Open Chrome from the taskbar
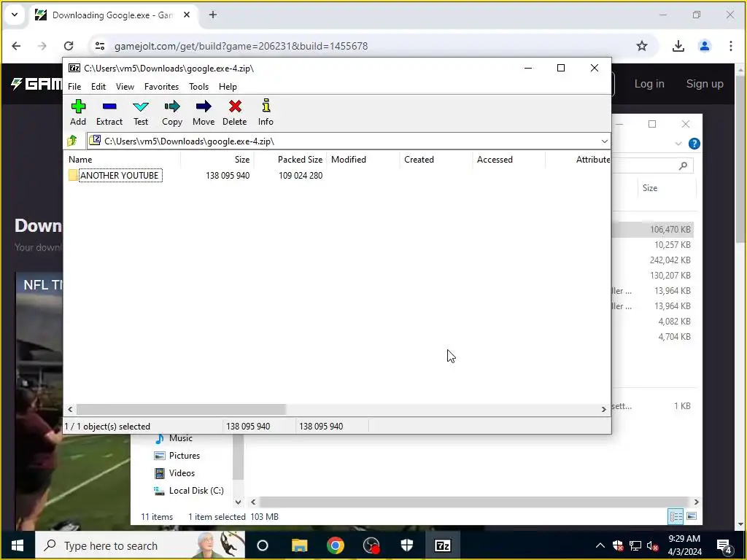 [336, 545]
